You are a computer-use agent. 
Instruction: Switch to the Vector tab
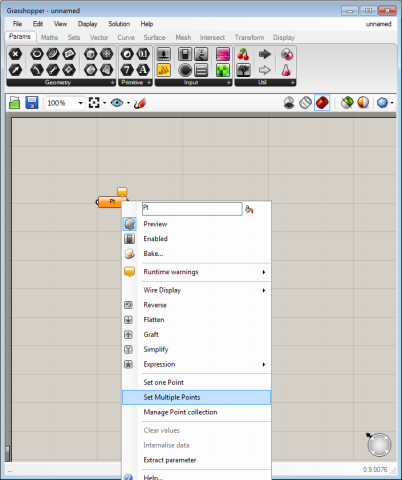99,37
